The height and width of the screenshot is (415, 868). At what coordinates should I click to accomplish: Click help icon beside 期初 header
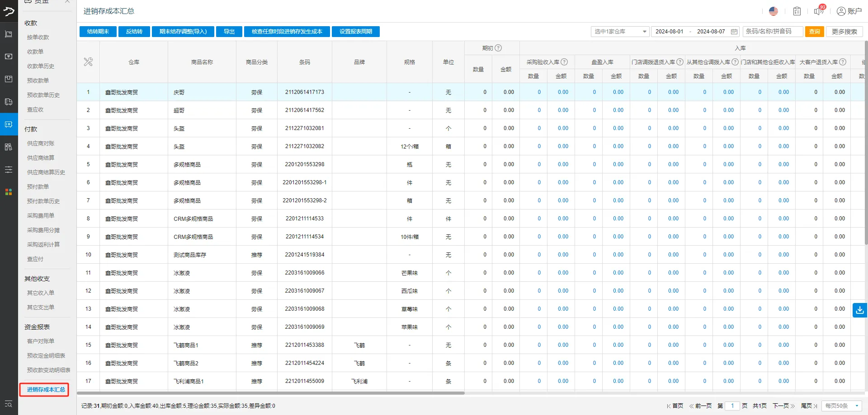(498, 48)
